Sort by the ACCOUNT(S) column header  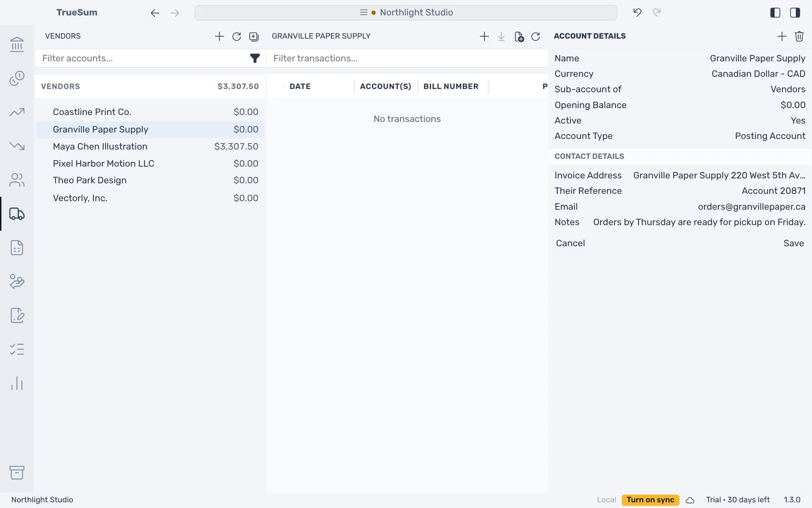[x=385, y=86]
